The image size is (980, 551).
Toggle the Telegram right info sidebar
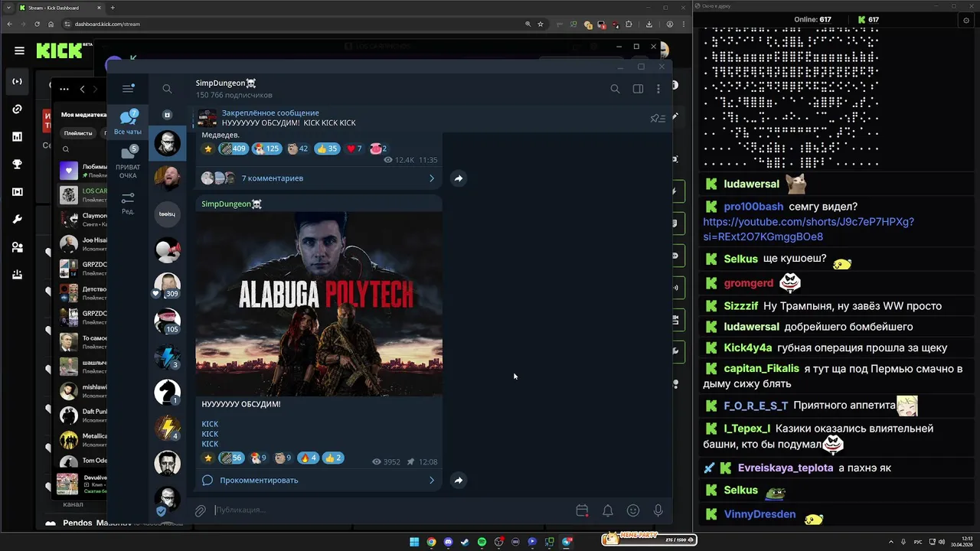pos(638,89)
